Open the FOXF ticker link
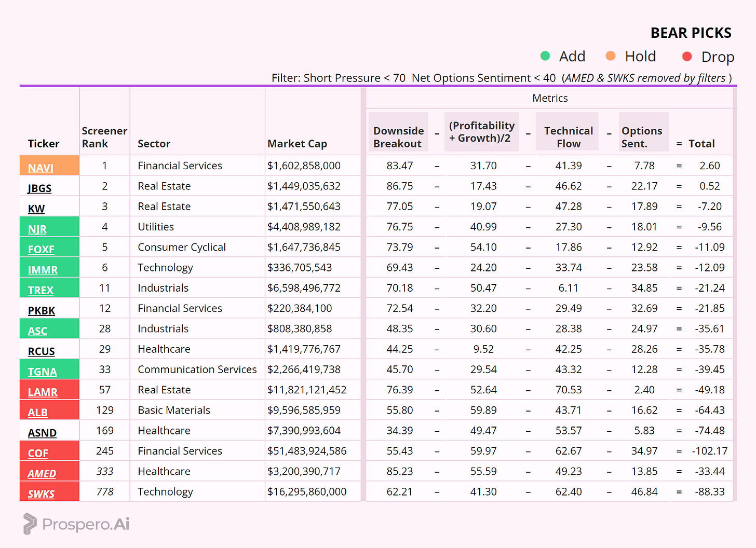Viewport: 756px width, 548px height. [41, 249]
